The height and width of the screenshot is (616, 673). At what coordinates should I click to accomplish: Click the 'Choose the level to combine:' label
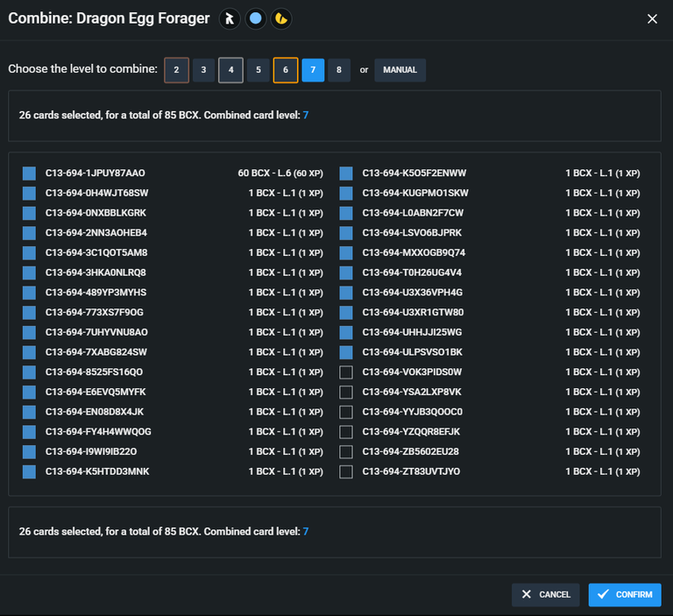coord(83,69)
